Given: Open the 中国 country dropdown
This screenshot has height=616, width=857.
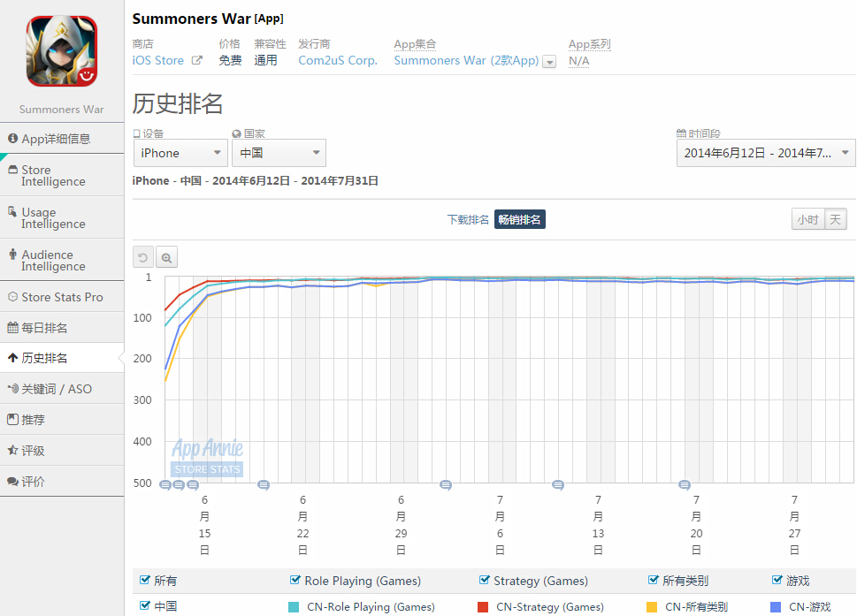Looking at the screenshot, I should (279, 153).
